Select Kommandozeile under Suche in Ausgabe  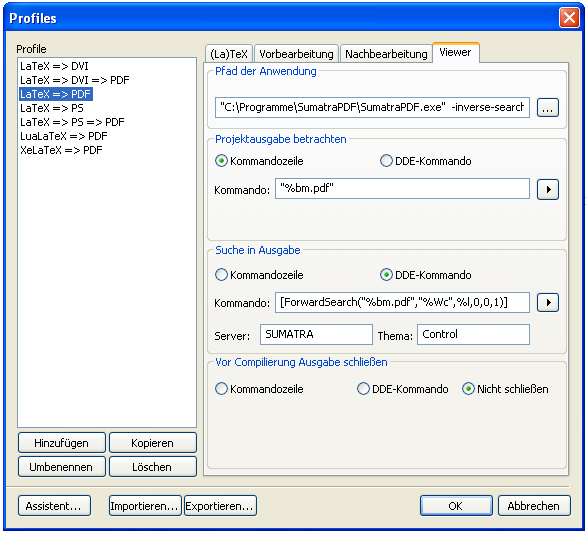[259, 275]
